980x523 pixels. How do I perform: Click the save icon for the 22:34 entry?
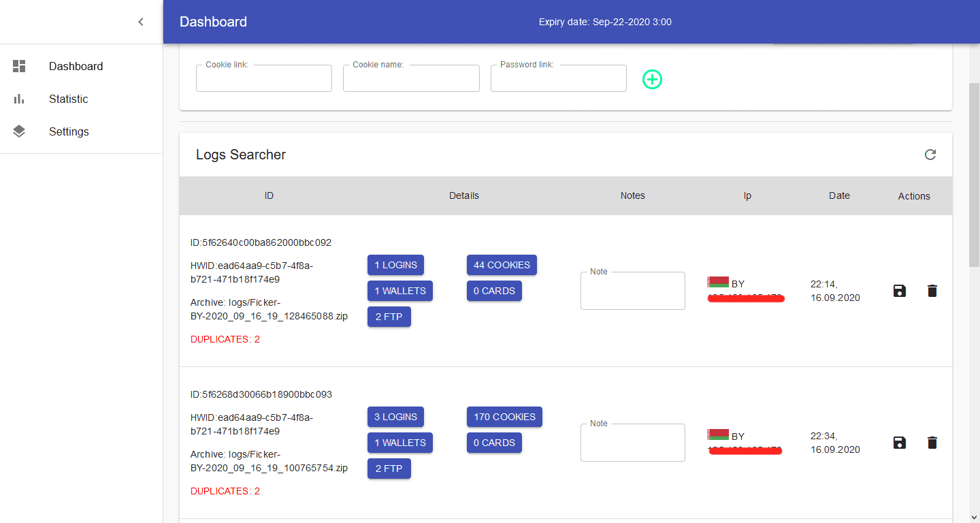tap(900, 443)
